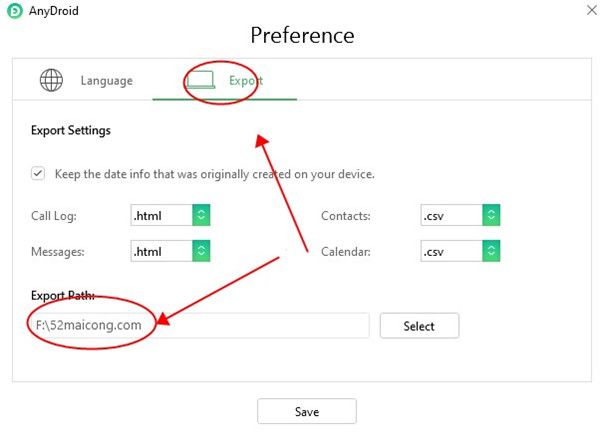Viewport: 600px width, 441px height.
Task: Switch to the Language tab
Action: click(106, 81)
